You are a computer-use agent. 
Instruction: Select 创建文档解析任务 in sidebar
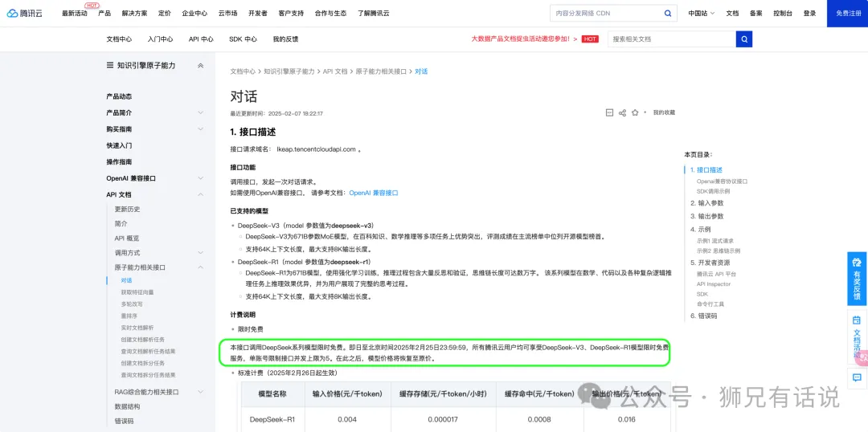143,339
